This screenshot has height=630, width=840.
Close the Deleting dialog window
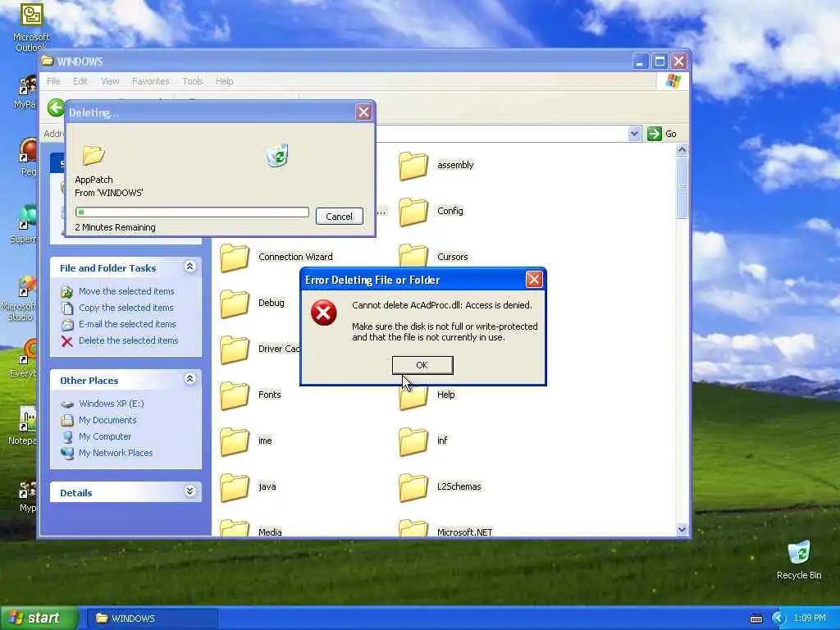(363, 112)
